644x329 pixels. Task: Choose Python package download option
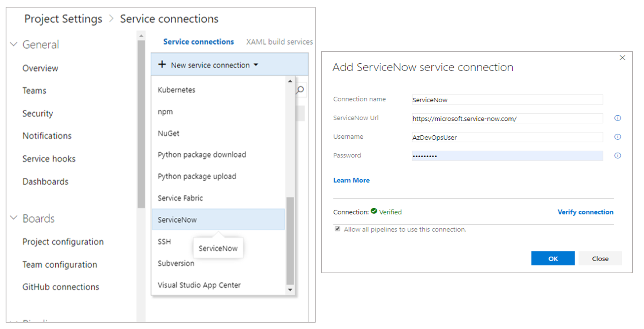(x=218, y=155)
